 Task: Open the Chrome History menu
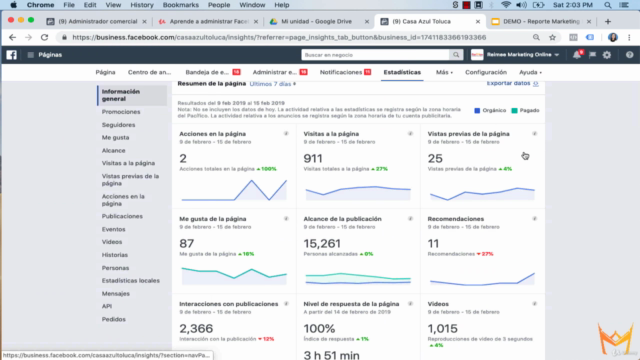pyautogui.click(x=142, y=5)
